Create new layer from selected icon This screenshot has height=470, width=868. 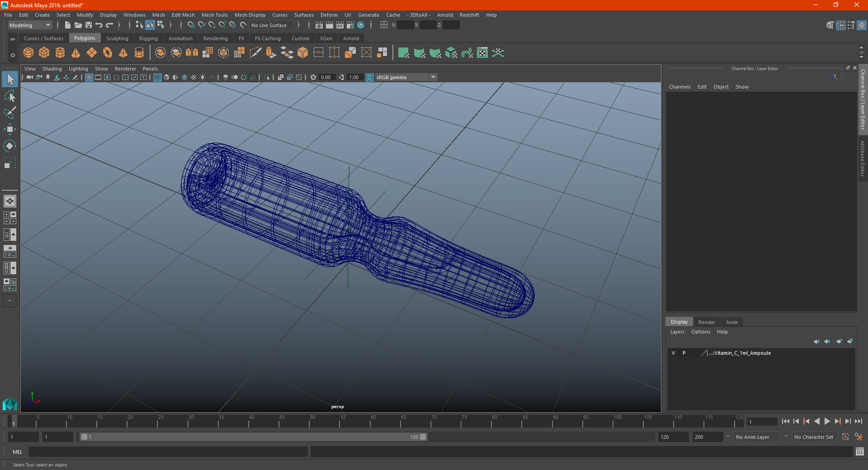(850, 341)
